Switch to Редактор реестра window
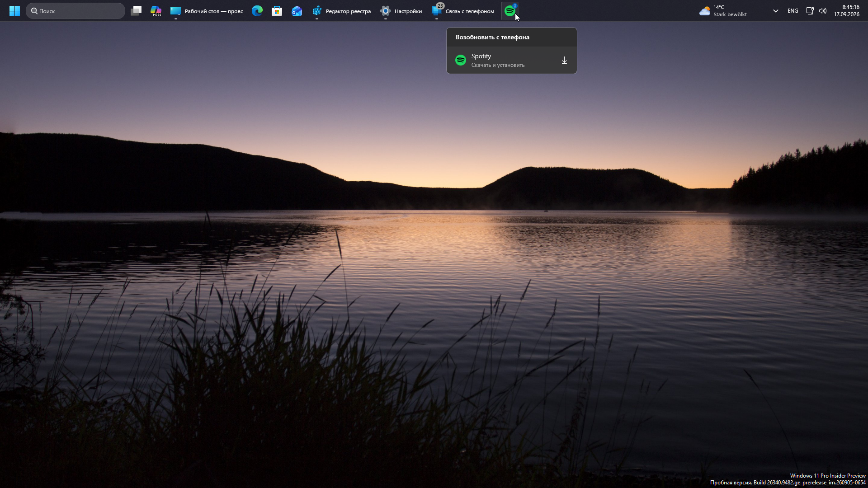Image resolution: width=868 pixels, height=488 pixels. pos(342,11)
